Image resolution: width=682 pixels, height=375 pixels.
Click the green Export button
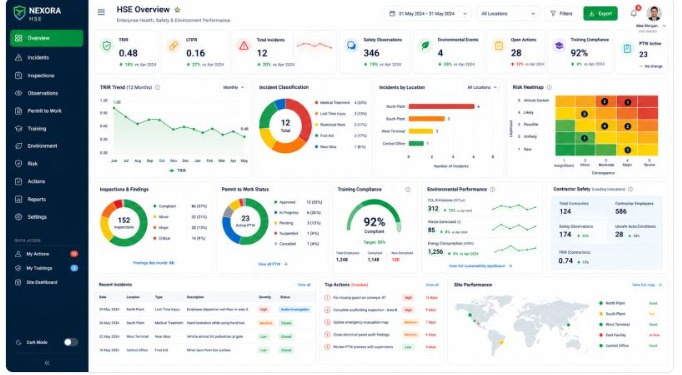click(600, 13)
